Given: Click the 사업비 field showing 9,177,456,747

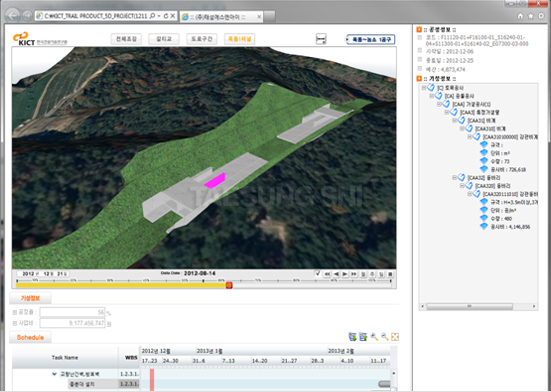Looking at the screenshot, I should point(72,323).
